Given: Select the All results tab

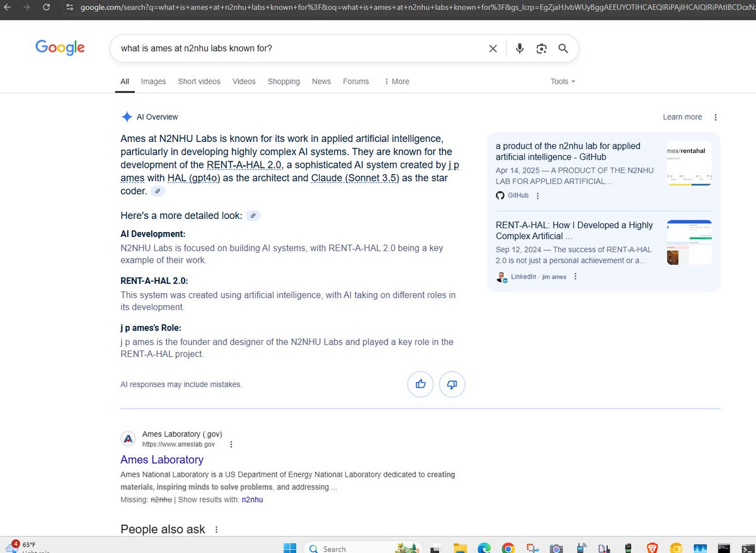Looking at the screenshot, I should tap(125, 81).
